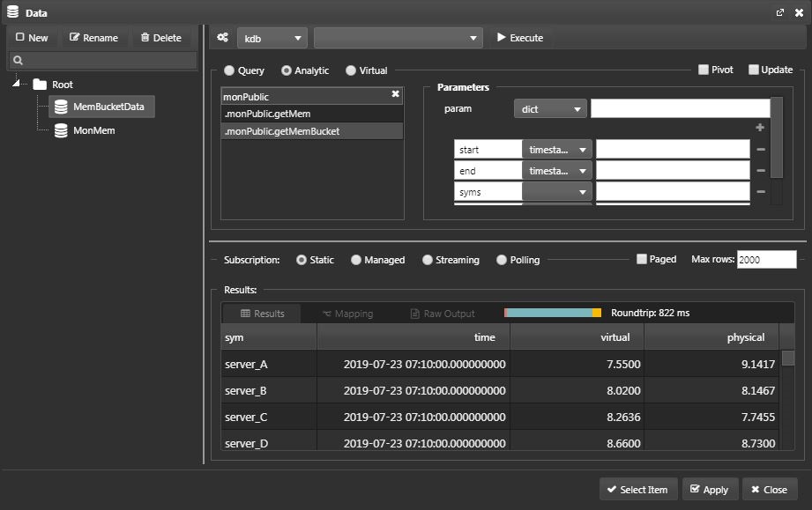
Task: Choose Polling subscription
Action: click(x=502, y=260)
